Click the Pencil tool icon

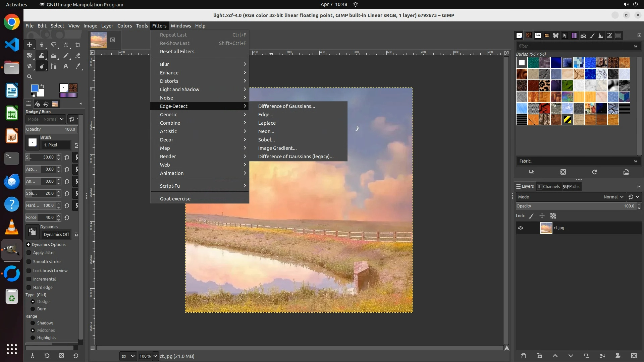[66, 56]
